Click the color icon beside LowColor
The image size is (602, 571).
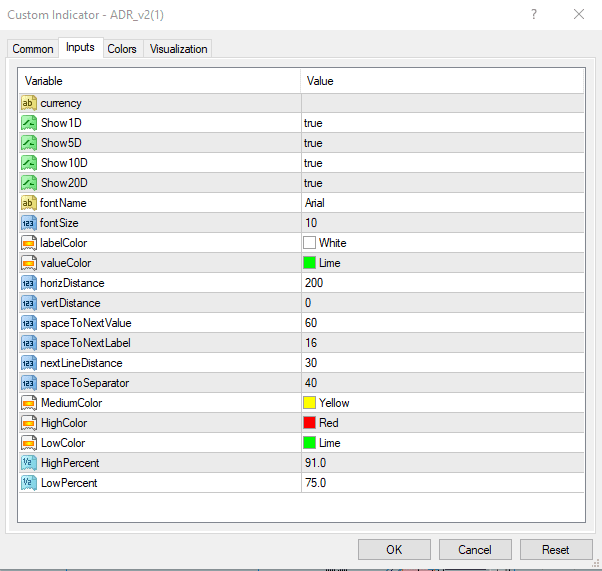coord(29,443)
